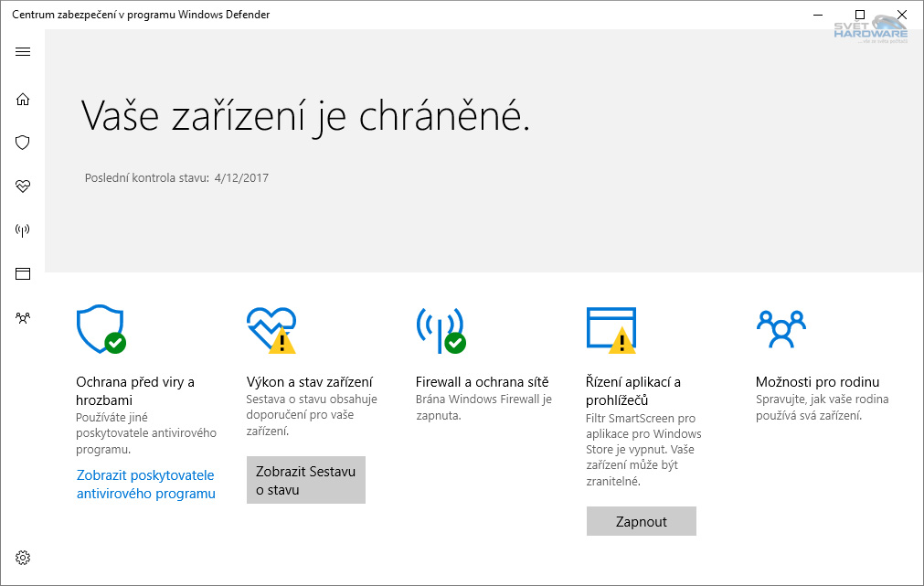Click the Home icon in the sidebar
Image resolution: width=924 pixels, height=586 pixels.
[22, 99]
